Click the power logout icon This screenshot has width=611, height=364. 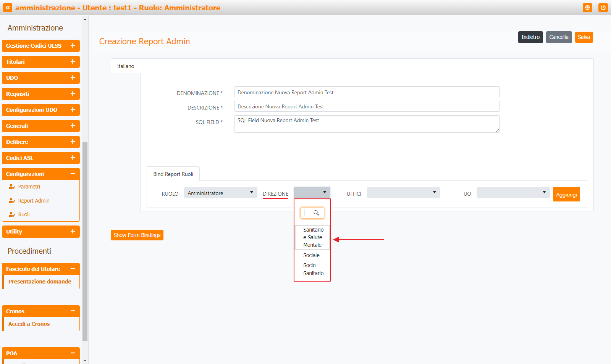pyautogui.click(x=603, y=8)
